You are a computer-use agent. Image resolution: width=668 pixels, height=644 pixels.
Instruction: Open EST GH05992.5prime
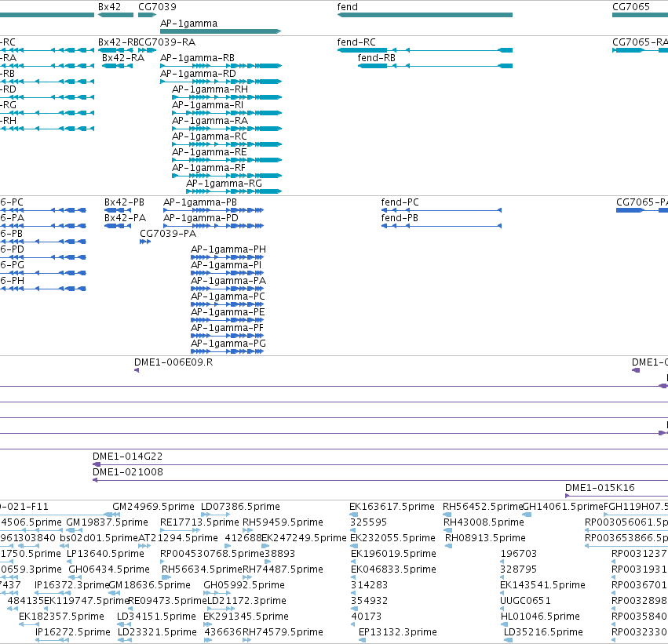(244, 585)
